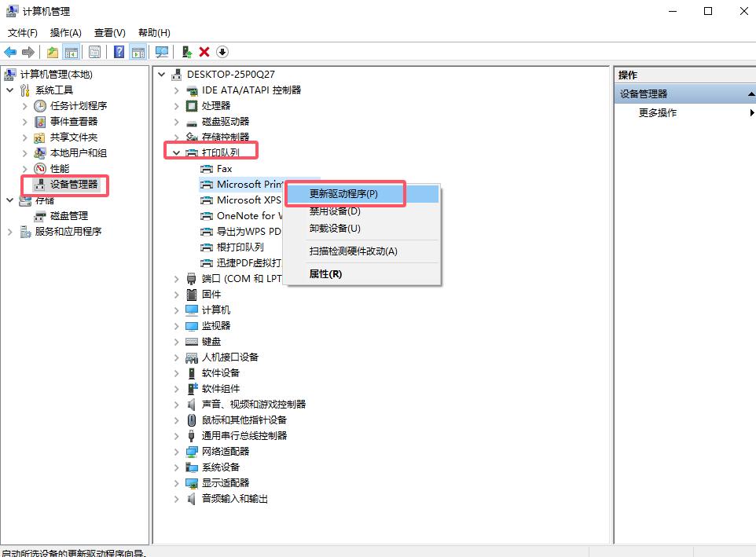Screen dimensions: 756x557
Task: Expand the 显示适配器 node
Action: pyautogui.click(x=177, y=482)
